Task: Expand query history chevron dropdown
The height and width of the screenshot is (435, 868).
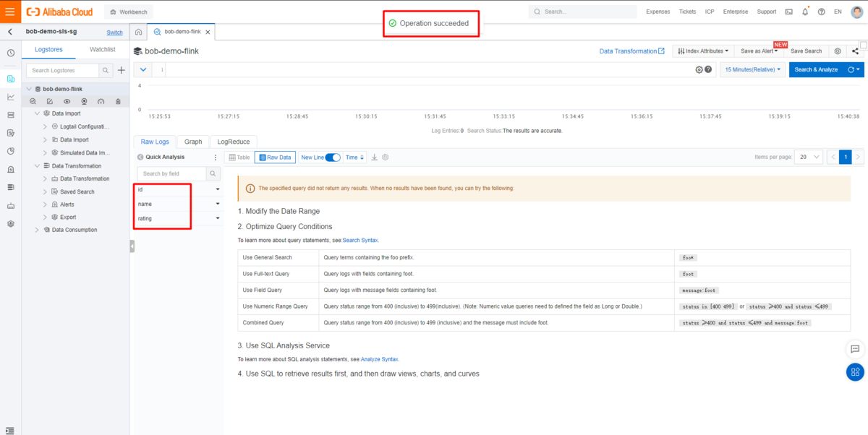Action: coord(142,69)
